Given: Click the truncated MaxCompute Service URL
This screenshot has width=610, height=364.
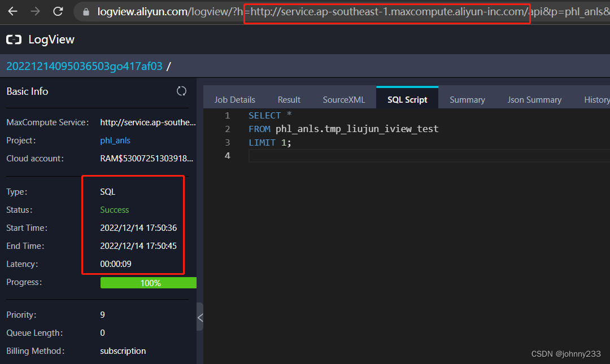Looking at the screenshot, I should coord(147,122).
